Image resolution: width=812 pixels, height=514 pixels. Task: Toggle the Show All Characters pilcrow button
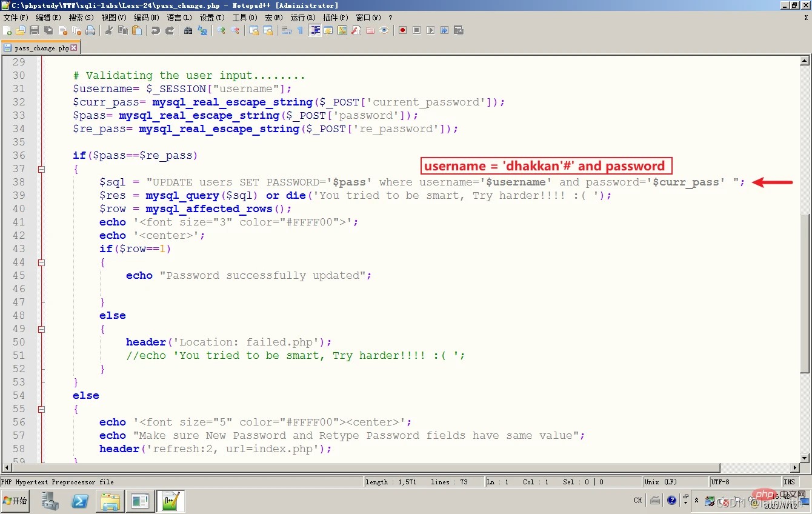click(300, 30)
